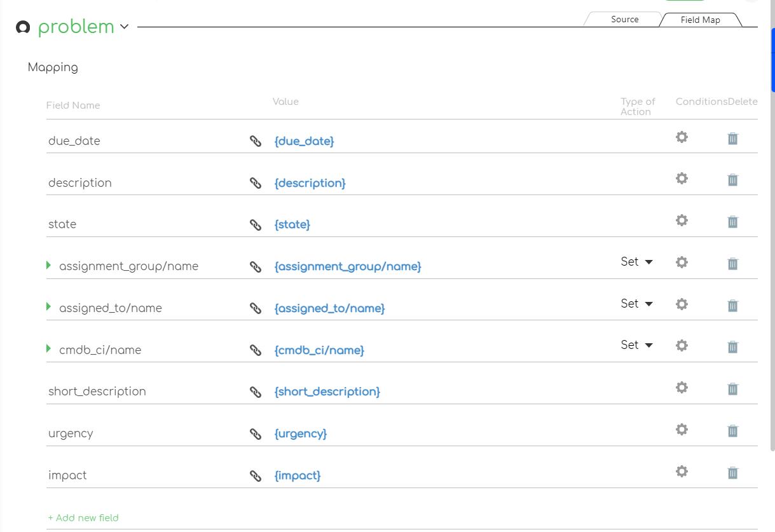Click the link icon in the state row
775x532 pixels.
256,225
